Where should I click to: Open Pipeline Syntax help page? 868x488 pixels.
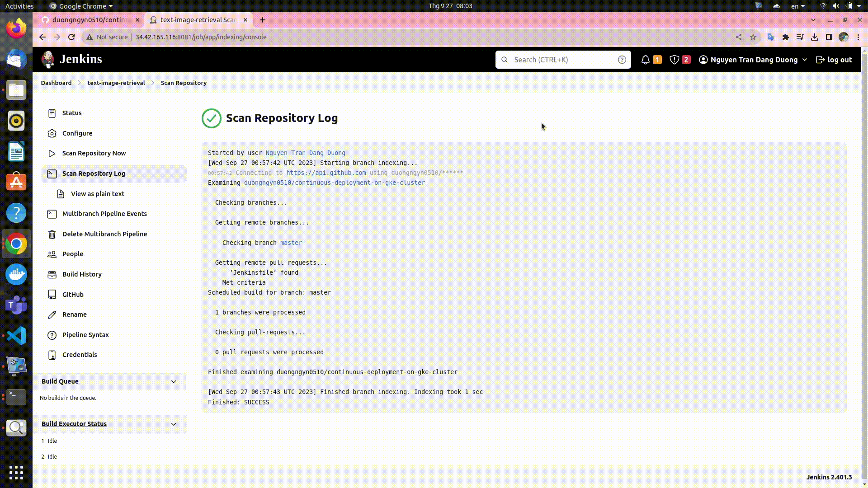85,335
